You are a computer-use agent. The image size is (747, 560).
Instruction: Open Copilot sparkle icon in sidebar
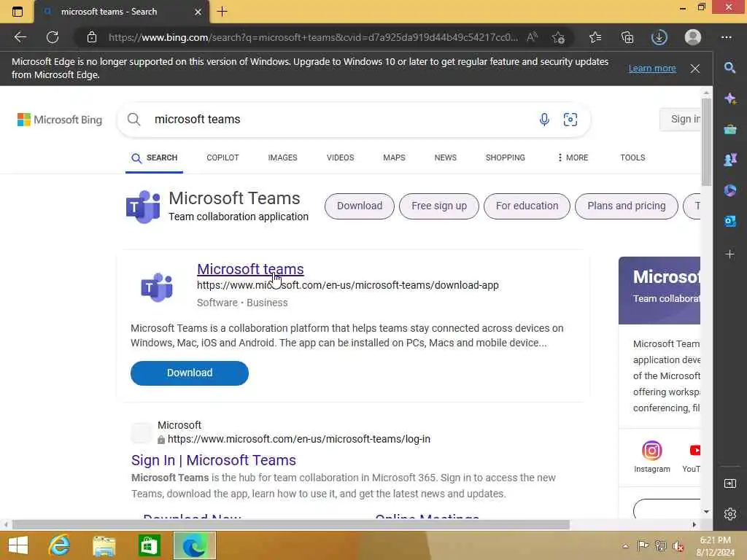click(x=729, y=98)
